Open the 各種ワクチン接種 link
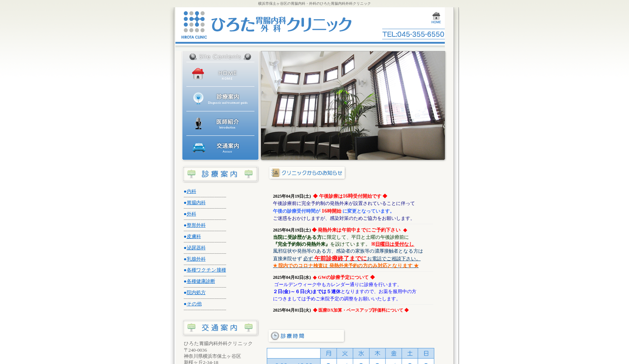This screenshot has width=629, height=364. (206, 270)
